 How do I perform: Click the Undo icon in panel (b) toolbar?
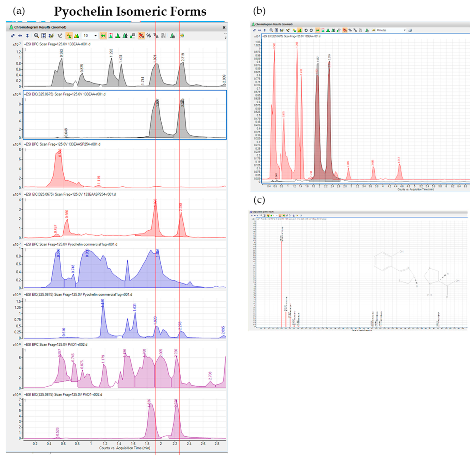pyautogui.click(x=306, y=30)
